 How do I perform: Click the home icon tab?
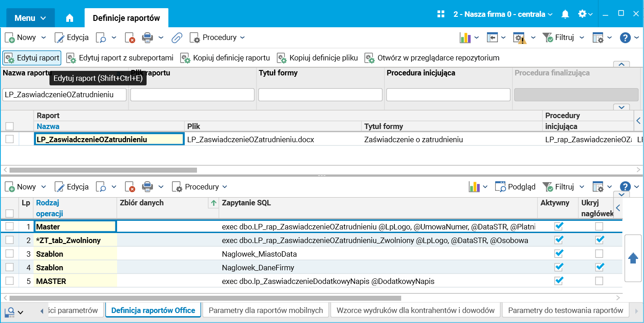69,18
